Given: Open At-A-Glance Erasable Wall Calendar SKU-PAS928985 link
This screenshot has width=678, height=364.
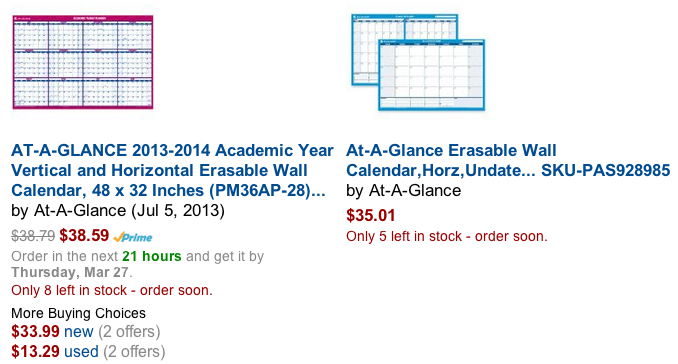Looking at the screenshot, I should coord(508,160).
